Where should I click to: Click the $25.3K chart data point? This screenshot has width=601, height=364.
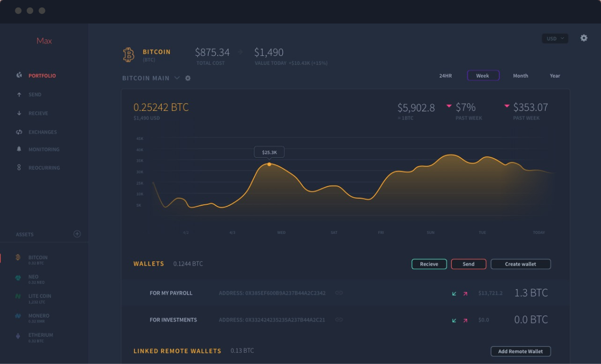[269, 164]
